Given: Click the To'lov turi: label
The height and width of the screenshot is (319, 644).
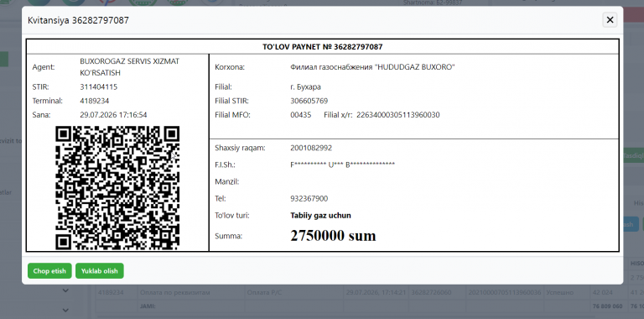Looking at the screenshot, I should (x=232, y=216).
